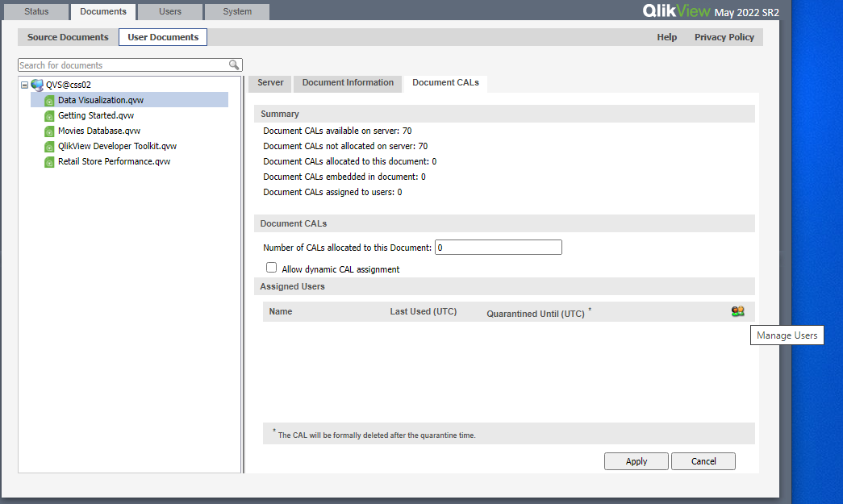Click the Assigned Users section header

(x=504, y=286)
